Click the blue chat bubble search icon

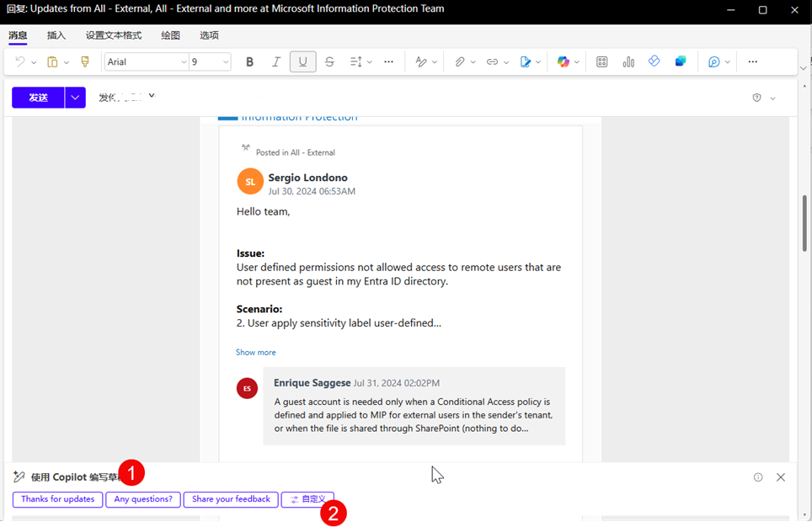(714, 62)
